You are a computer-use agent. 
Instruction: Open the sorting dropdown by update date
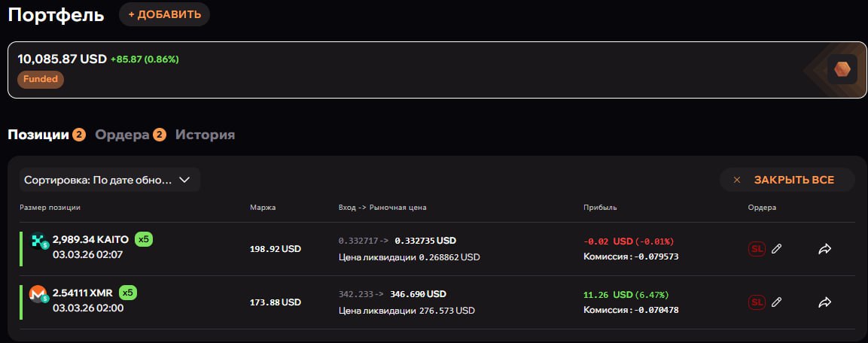tap(110, 181)
